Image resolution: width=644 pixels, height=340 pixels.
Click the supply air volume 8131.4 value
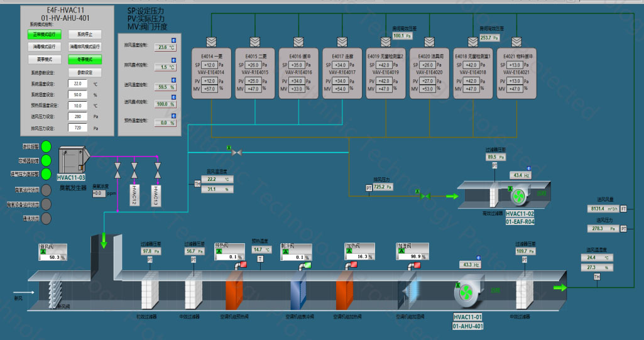(x=603, y=209)
